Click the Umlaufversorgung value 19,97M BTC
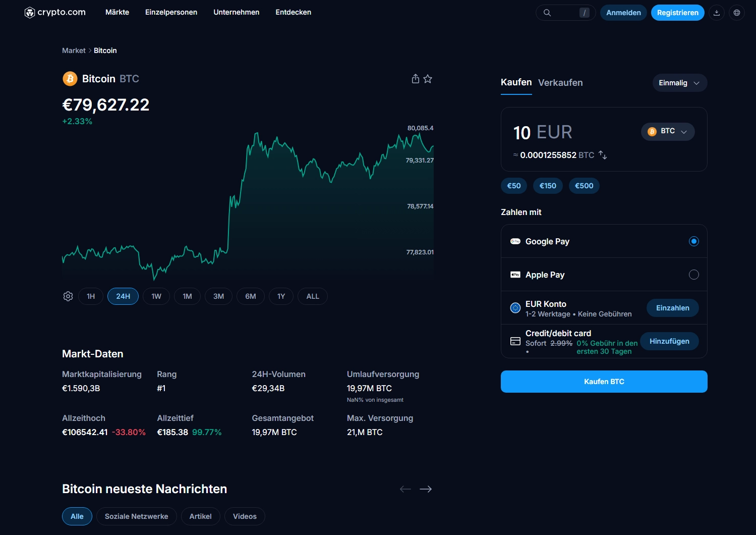Image resolution: width=756 pixels, height=535 pixels. click(369, 388)
